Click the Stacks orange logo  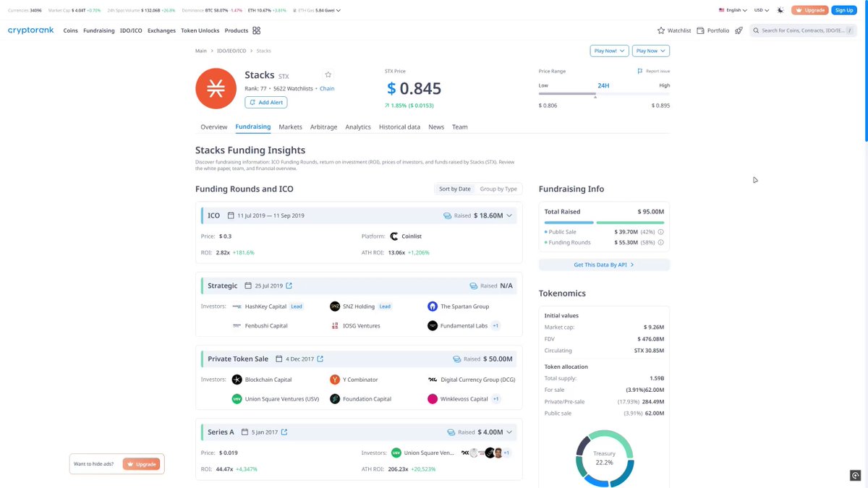pos(216,88)
